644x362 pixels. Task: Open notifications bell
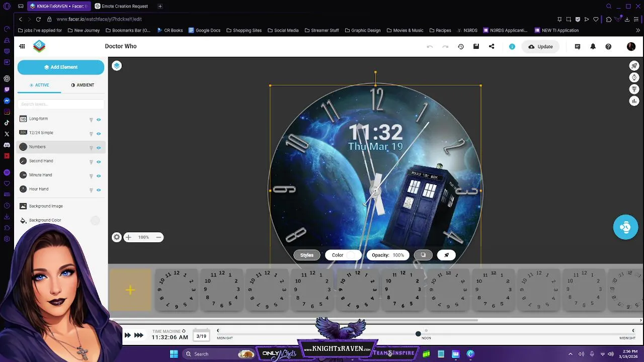coord(593,46)
